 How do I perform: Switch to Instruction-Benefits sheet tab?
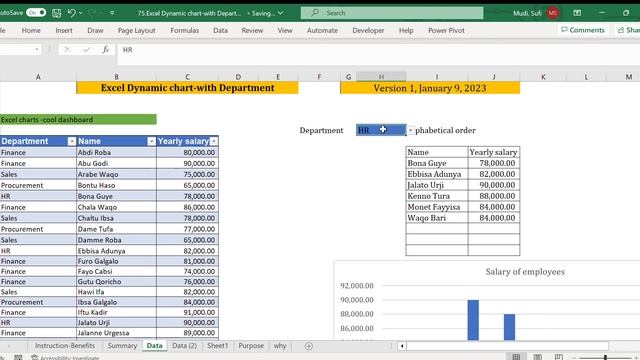[x=64, y=346]
